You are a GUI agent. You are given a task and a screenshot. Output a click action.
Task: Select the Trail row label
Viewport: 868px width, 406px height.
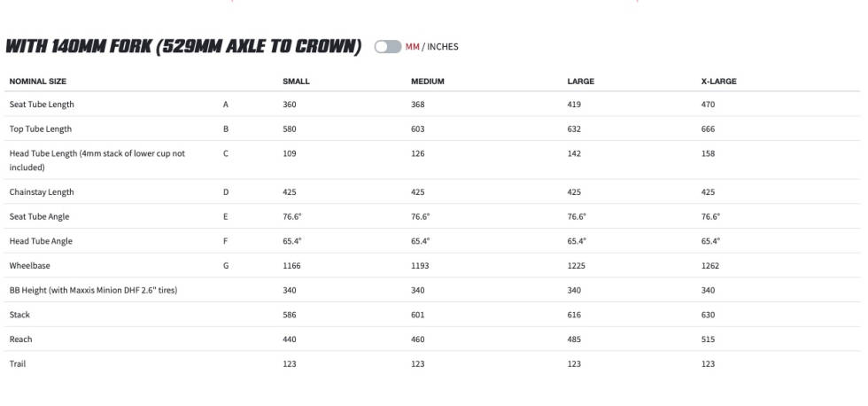tap(17, 363)
